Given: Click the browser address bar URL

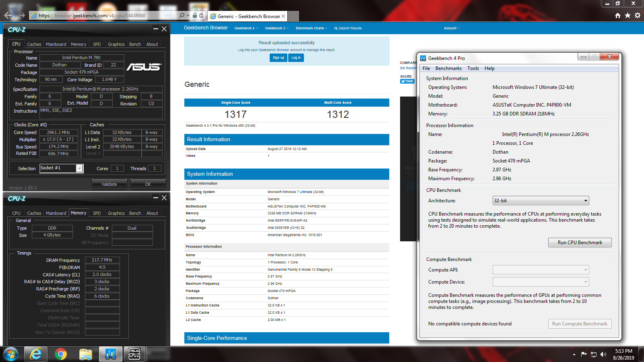Looking at the screenshot, I should (x=92, y=16).
